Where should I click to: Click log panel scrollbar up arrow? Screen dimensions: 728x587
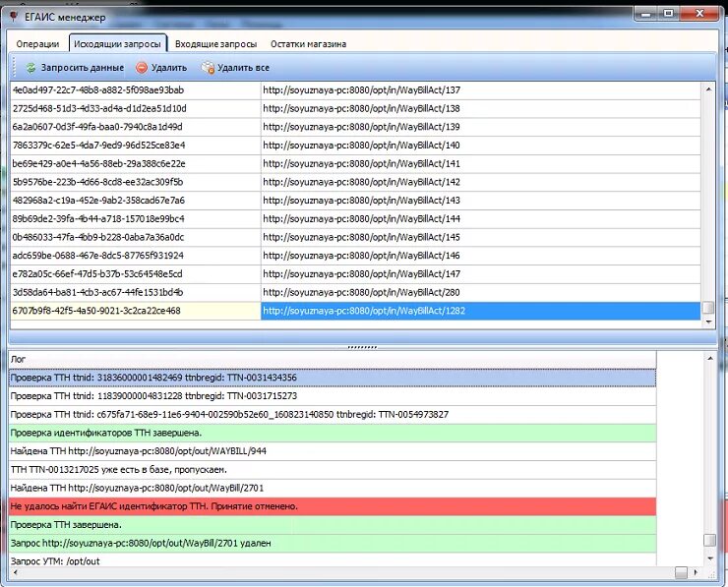pyautogui.click(x=709, y=358)
